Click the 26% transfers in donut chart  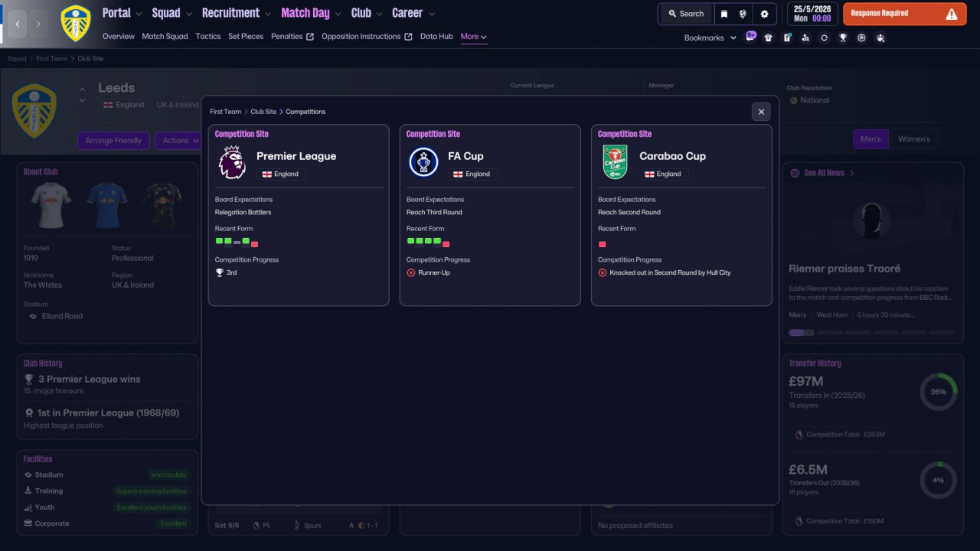(938, 392)
